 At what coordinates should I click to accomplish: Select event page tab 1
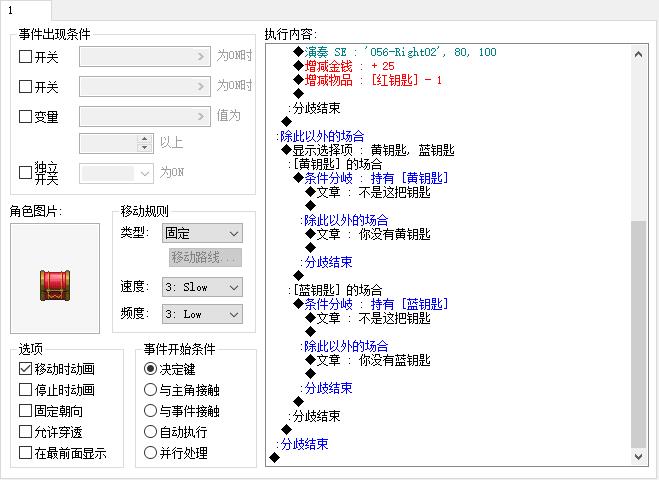[25, 10]
